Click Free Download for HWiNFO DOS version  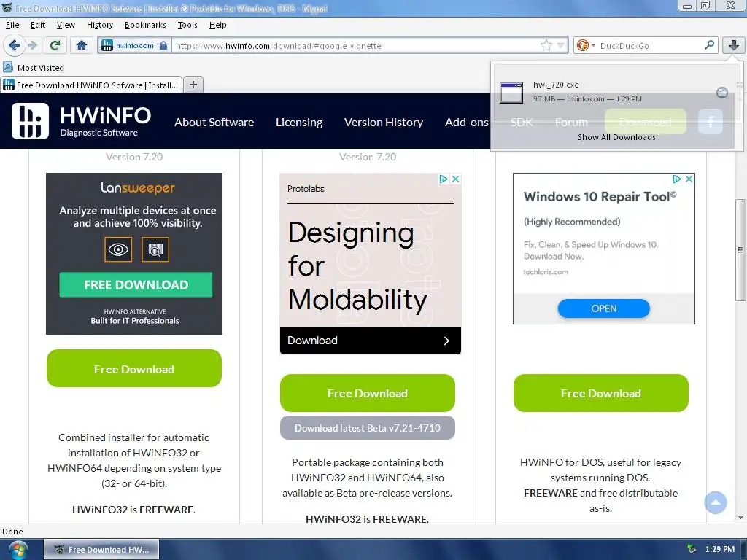pos(601,393)
